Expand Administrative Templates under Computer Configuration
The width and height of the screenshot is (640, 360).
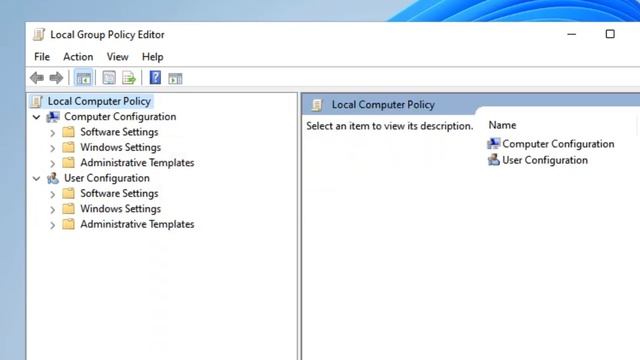pyautogui.click(x=53, y=164)
